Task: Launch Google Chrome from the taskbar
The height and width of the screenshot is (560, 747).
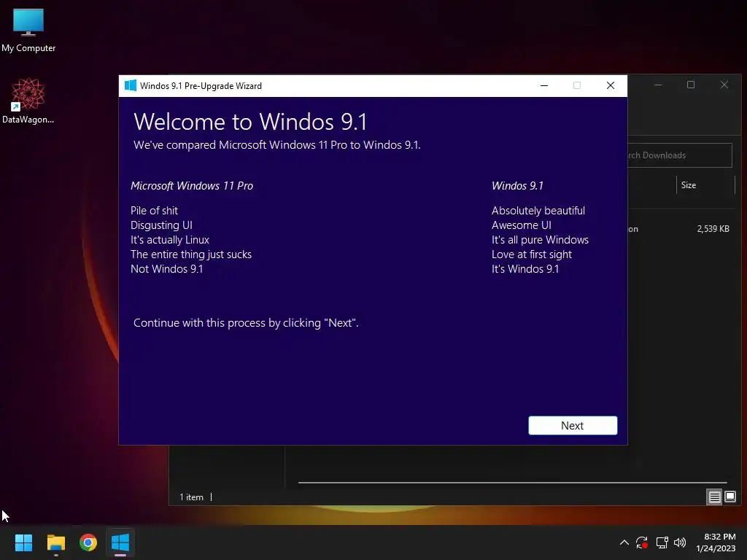Action: coord(88,542)
